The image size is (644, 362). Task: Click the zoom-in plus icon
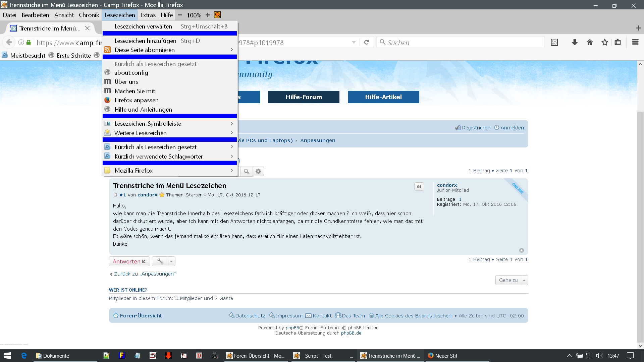[x=208, y=15]
